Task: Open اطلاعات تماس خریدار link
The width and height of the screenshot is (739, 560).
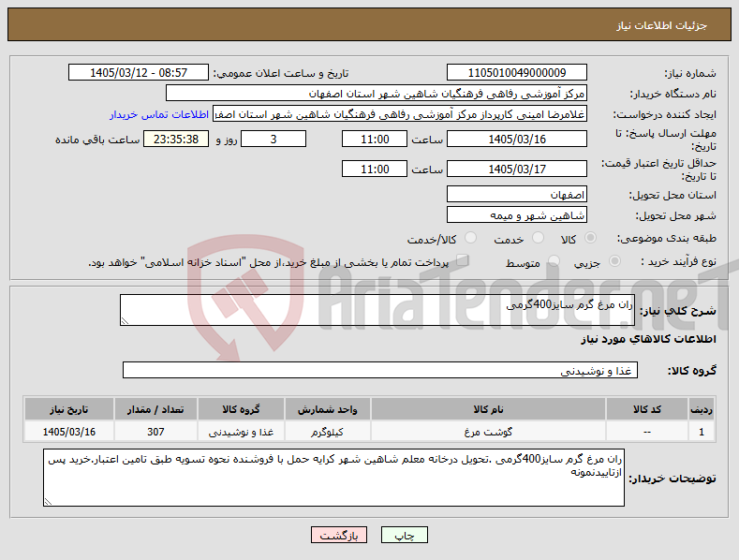Action: (159, 114)
